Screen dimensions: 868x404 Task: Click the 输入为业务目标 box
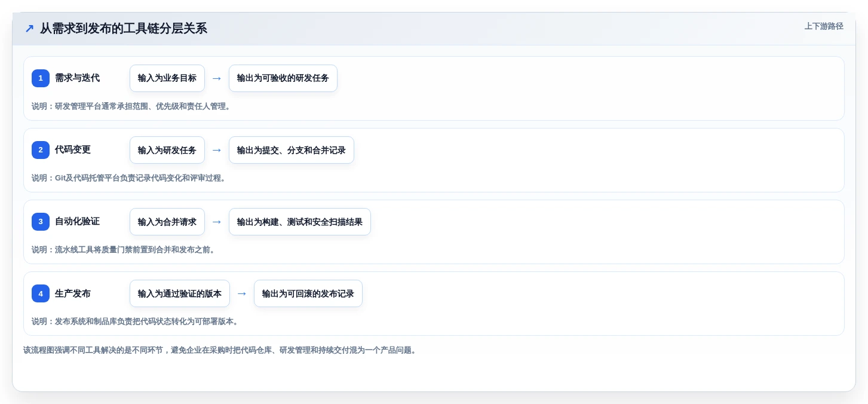click(167, 78)
